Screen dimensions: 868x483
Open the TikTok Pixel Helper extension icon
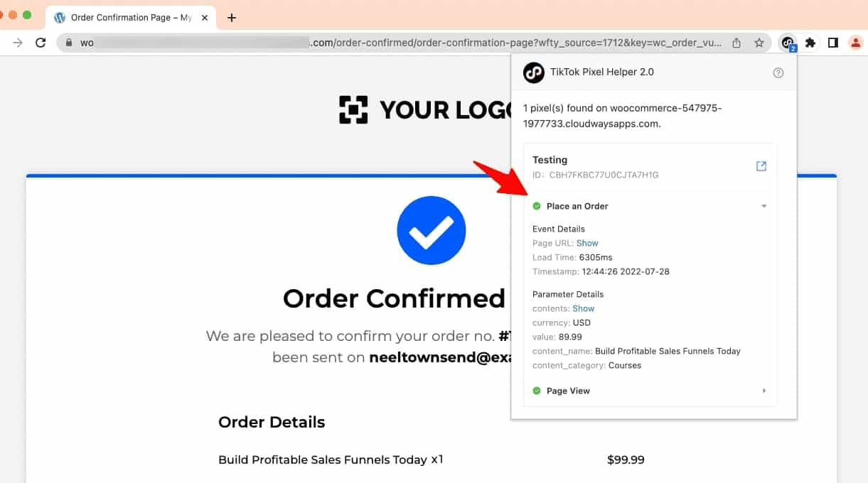coord(788,43)
